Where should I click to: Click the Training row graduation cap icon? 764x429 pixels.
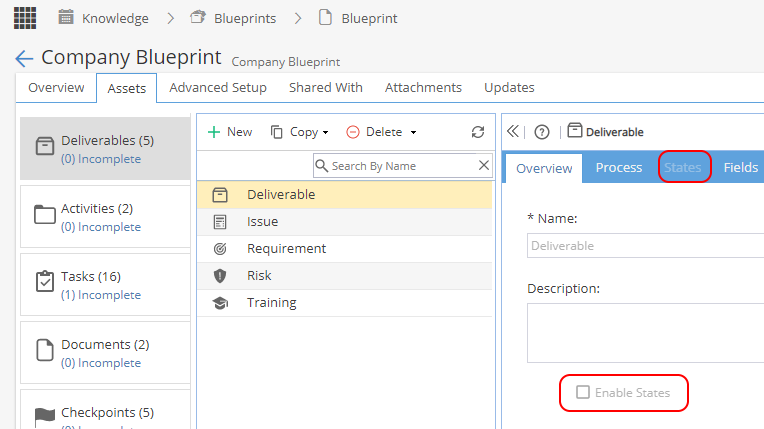click(220, 303)
